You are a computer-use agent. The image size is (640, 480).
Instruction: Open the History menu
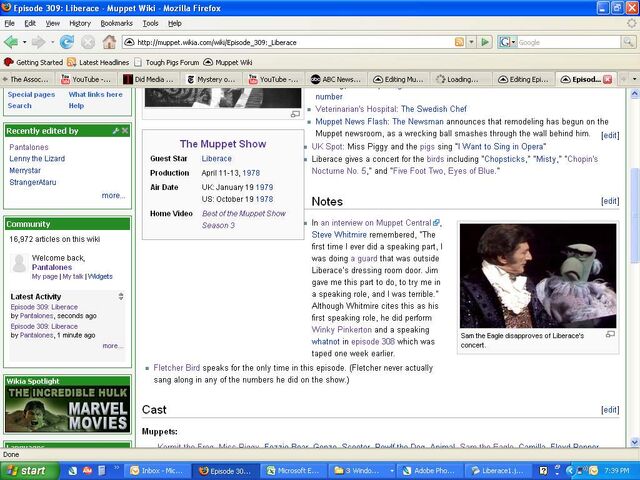[x=80, y=23]
